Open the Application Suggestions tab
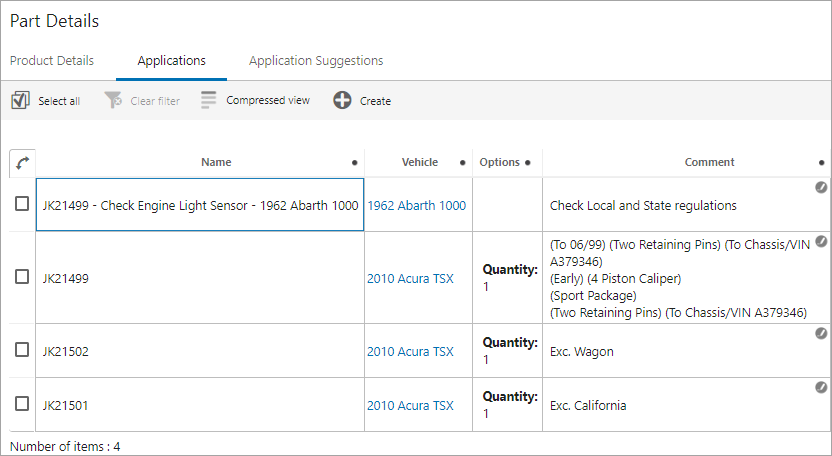 [x=316, y=61]
